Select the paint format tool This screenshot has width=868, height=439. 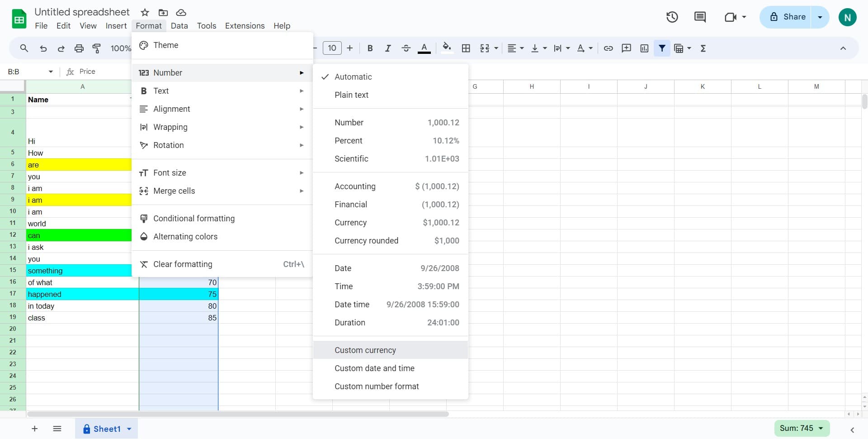click(96, 48)
